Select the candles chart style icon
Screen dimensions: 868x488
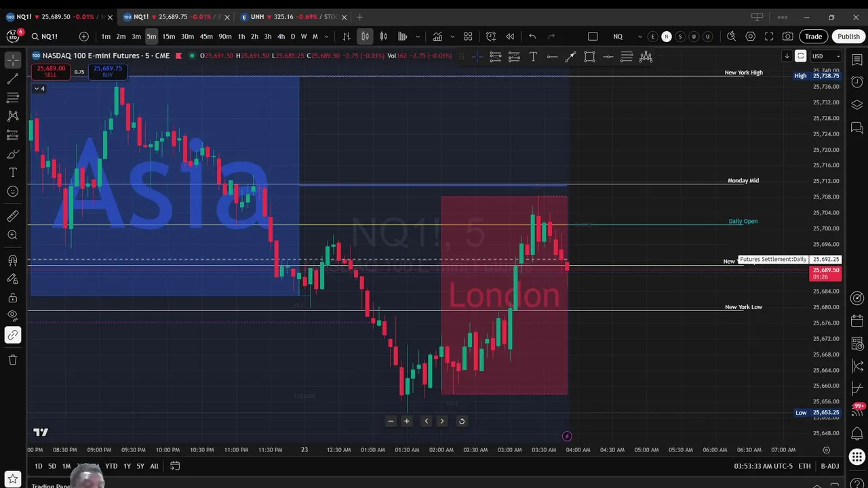365,37
